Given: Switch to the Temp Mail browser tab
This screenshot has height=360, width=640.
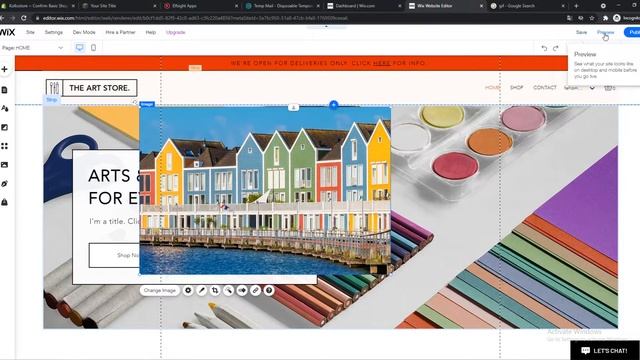Looking at the screenshot, I should click(282, 6).
